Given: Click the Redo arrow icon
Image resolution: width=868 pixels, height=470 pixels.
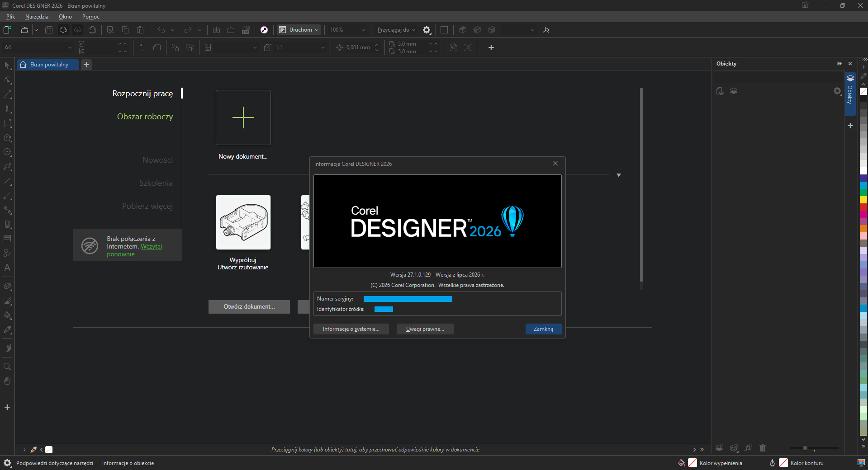Looking at the screenshot, I should (188, 30).
